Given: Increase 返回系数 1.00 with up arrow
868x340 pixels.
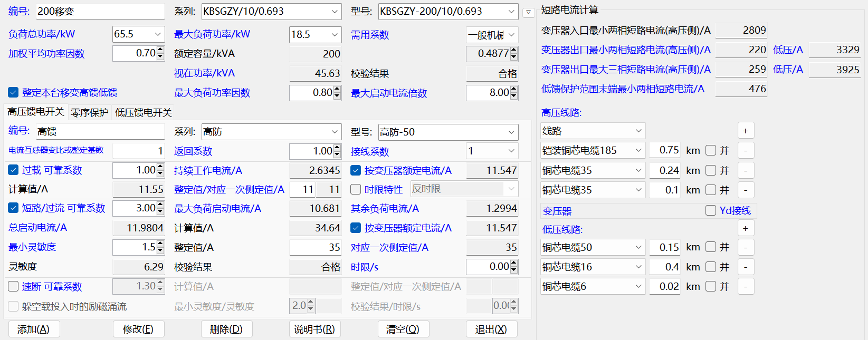Looking at the screenshot, I should pyautogui.click(x=337, y=148).
